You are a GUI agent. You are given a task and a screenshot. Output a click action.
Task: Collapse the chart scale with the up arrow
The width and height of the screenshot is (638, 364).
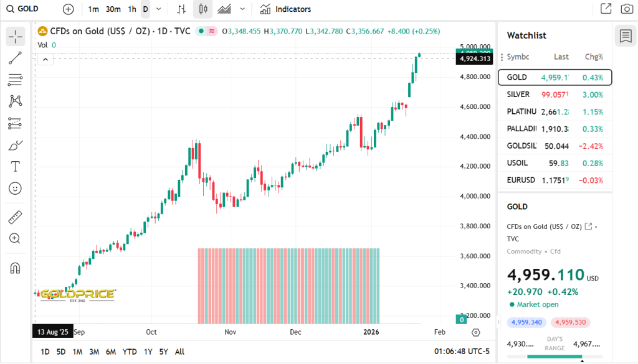tap(45, 58)
